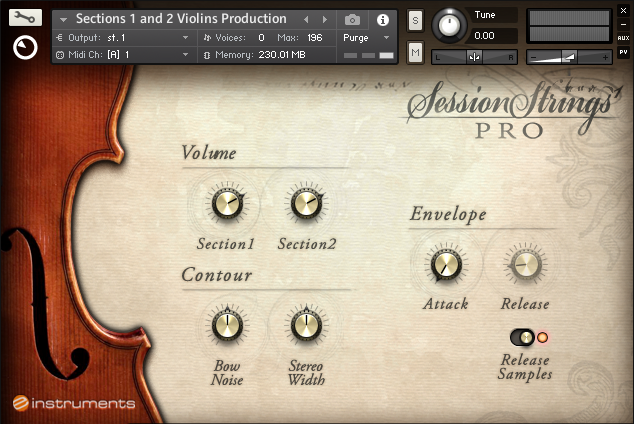Click the Tune knob
634x424 pixels.
point(449,25)
